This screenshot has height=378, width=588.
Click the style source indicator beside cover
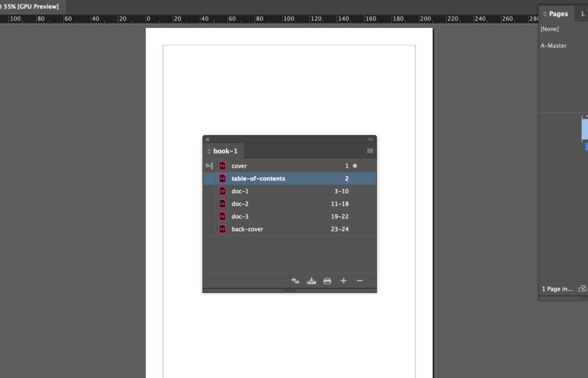click(x=209, y=165)
